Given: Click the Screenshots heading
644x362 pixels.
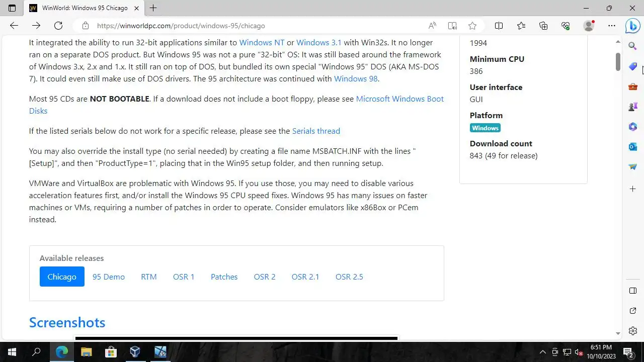Looking at the screenshot, I should click(x=67, y=323).
